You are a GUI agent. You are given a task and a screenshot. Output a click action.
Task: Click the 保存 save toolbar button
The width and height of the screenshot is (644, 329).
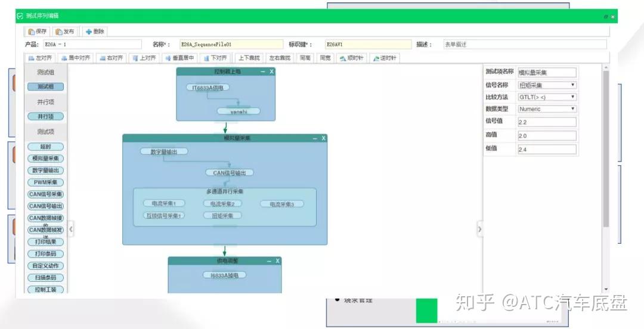click(38, 31)
